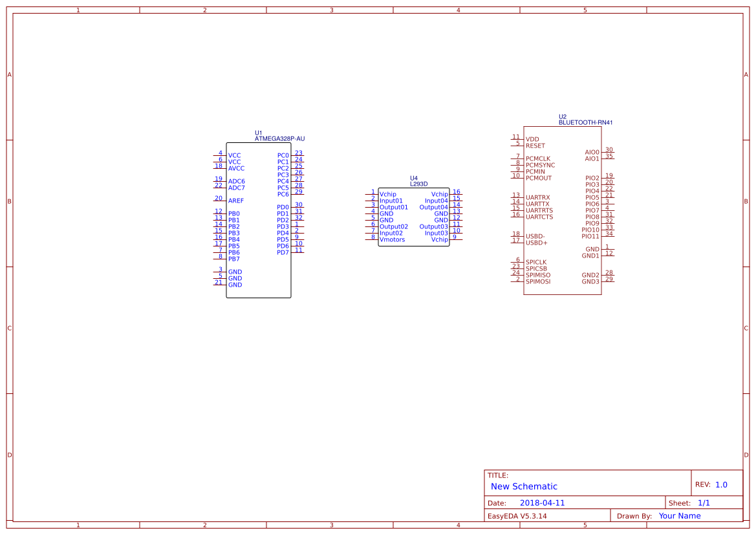Edit the Drawn By name Your Name
756x535 pixels.
[x=679, y=516]
